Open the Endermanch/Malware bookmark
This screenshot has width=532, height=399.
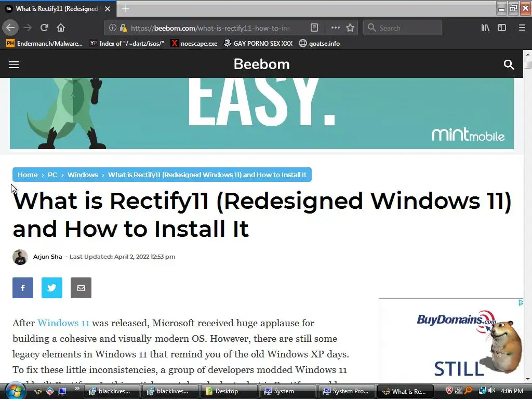click(45, 44)
